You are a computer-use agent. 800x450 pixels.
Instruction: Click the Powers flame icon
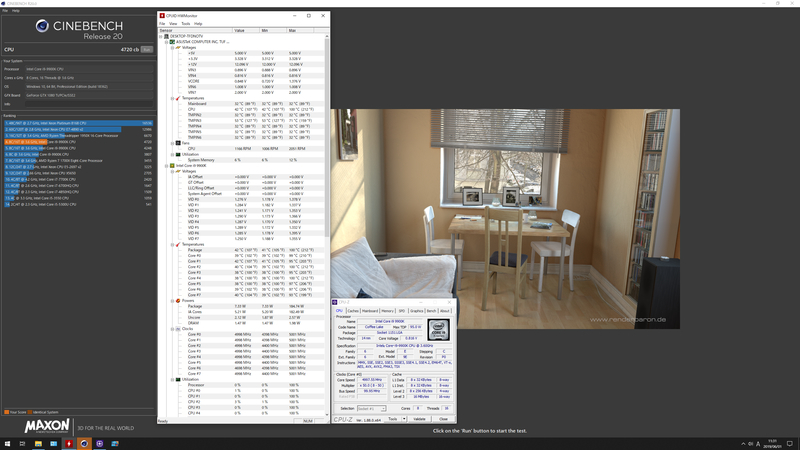(178, 301)
